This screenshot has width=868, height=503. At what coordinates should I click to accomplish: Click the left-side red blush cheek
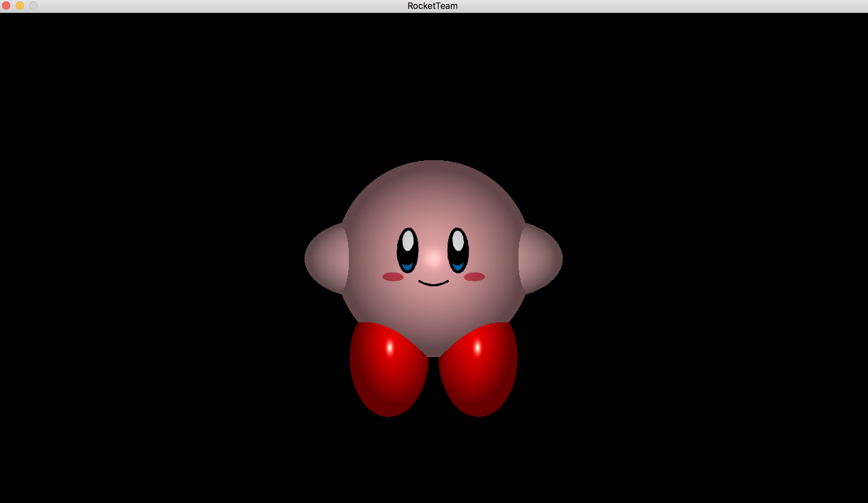(393, 277)
